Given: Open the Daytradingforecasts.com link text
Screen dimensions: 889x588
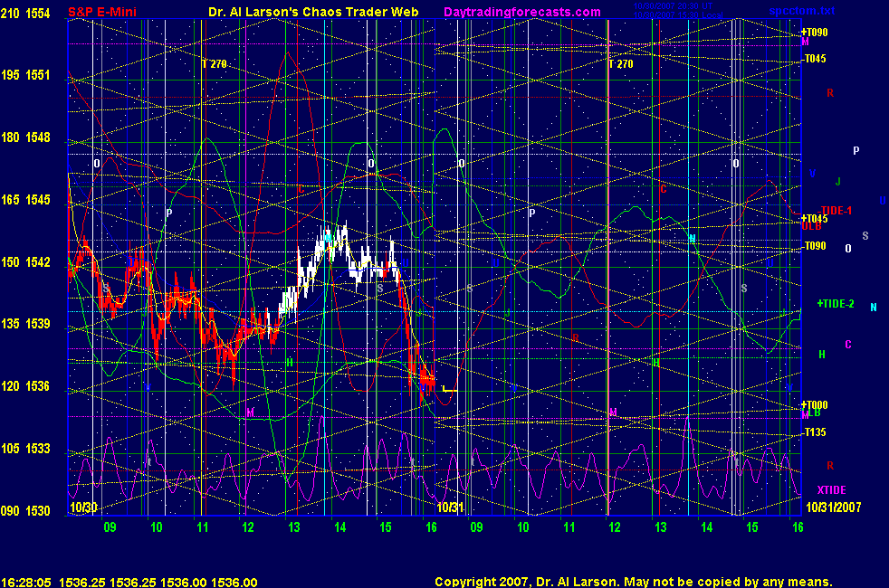Looking at the screenshot, I should [522, 12].
